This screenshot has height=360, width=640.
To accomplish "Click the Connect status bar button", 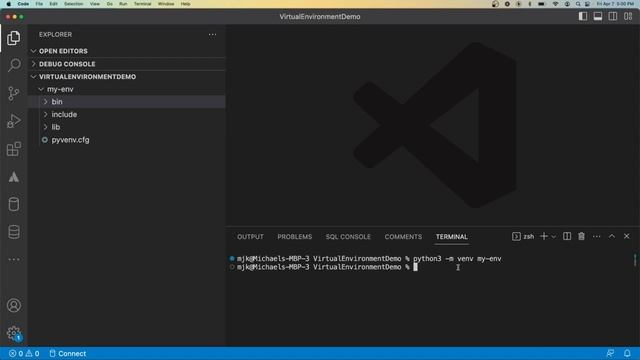I will [x=68, y=353].
